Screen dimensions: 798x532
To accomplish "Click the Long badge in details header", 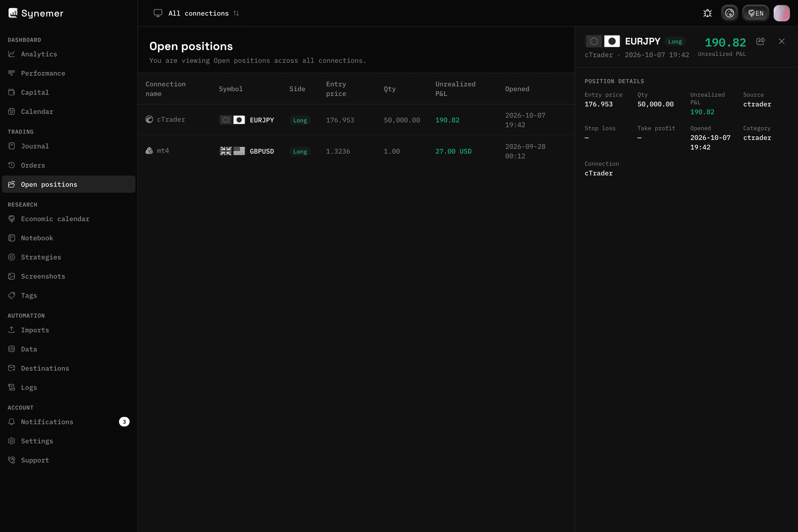I will (x=675, y=41).
